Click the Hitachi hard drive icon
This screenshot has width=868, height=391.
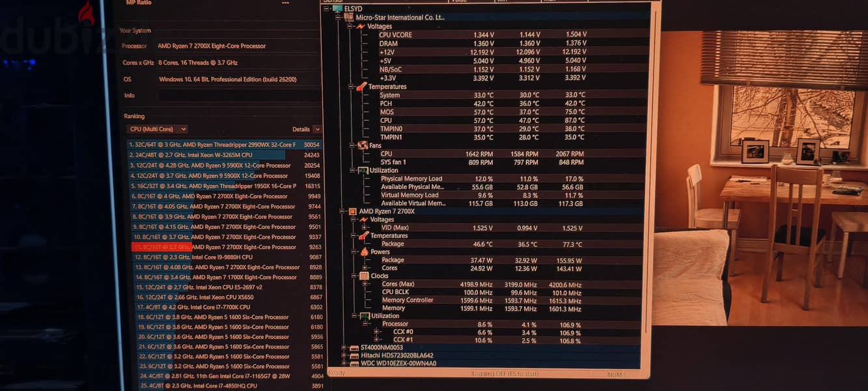354,355
